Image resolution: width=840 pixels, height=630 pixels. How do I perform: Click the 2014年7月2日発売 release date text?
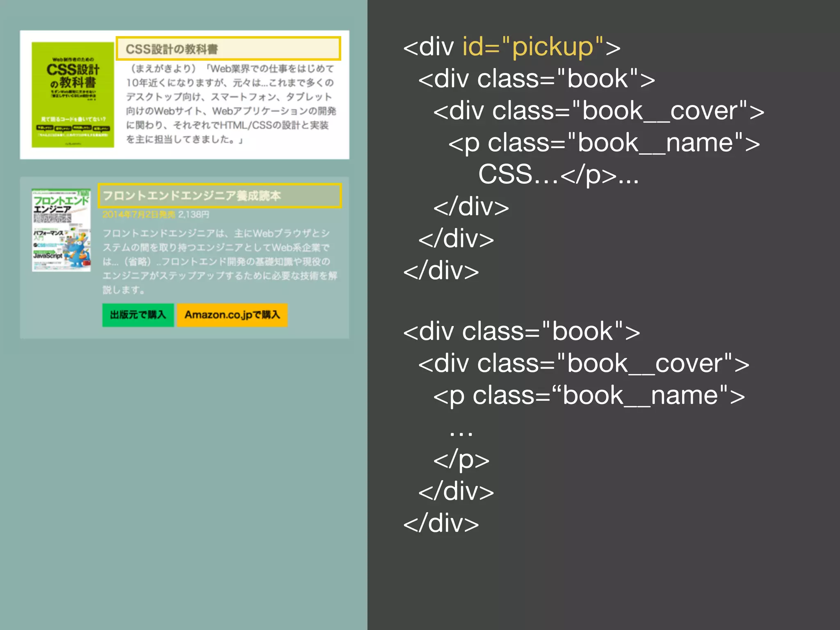(138, 215)
